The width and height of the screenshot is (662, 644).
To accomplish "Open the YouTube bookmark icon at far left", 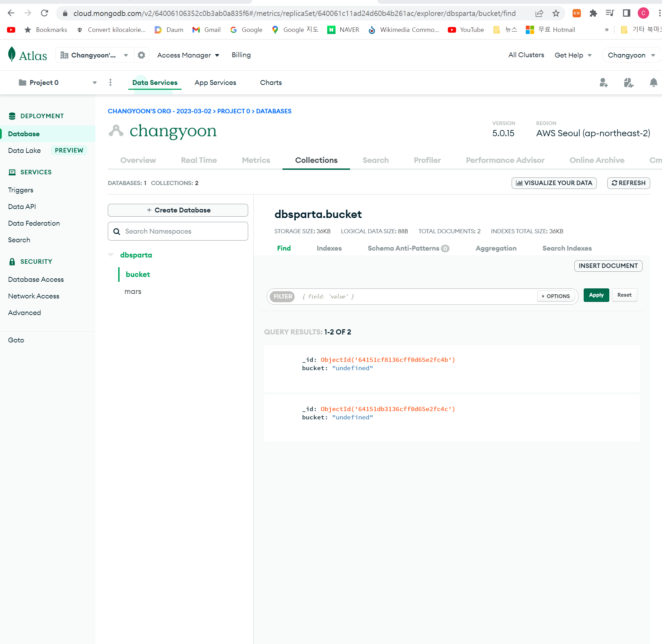I will 11,30.
